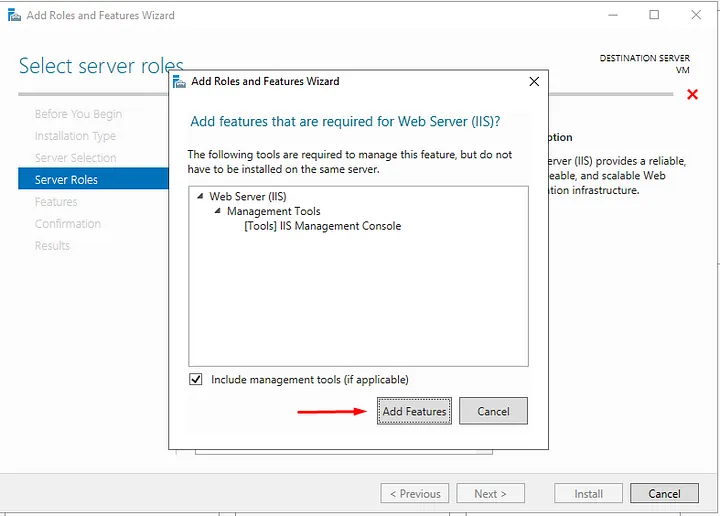The height and width of the screenshot is (516, 720).
Task: Maximize the main wizard window
Action: pos(654,15)
